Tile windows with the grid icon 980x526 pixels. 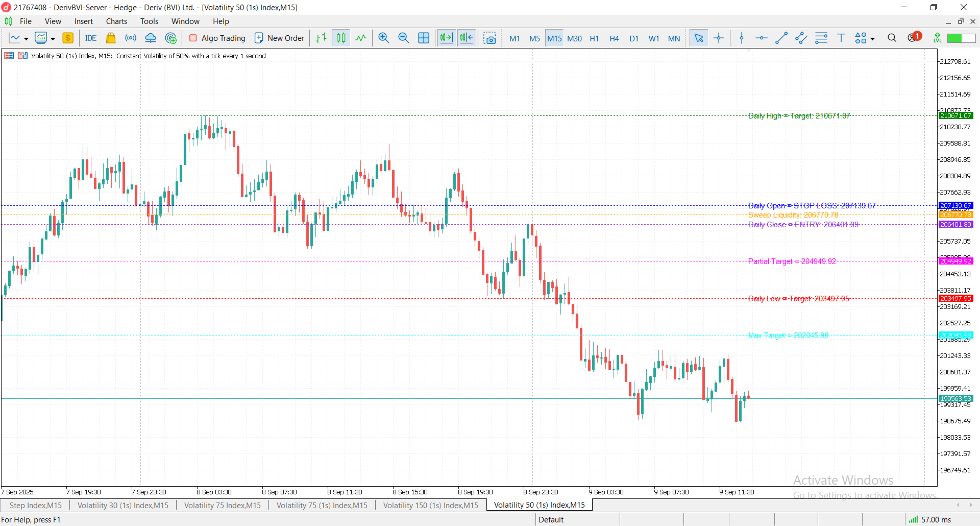click(x=424, y=38)
